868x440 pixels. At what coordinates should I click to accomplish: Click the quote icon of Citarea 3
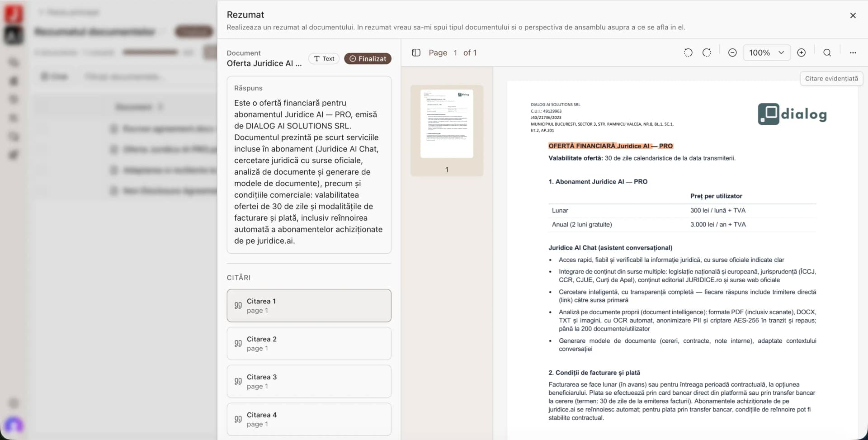[x=238, y=382]
